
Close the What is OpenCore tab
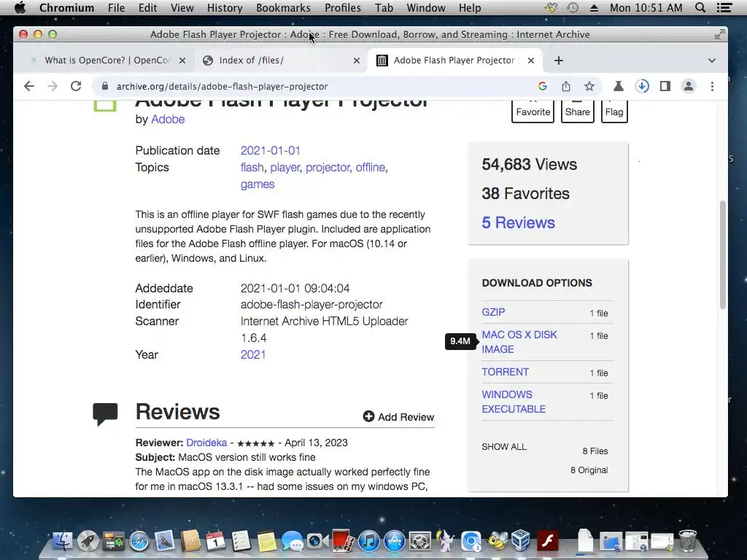(x=182, y=61)
